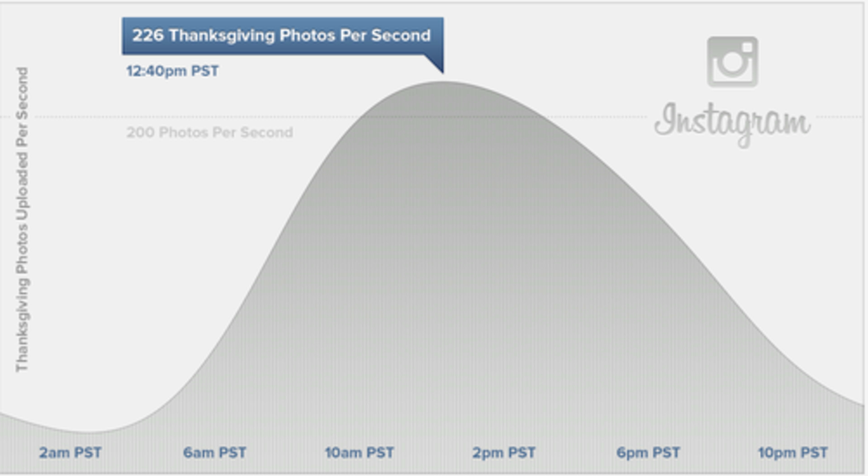Image resolution: width=868 pixels, height=476 pixels.
Task: Click the 200 Photos Per Second label
Action: click(x=210, y=132)
